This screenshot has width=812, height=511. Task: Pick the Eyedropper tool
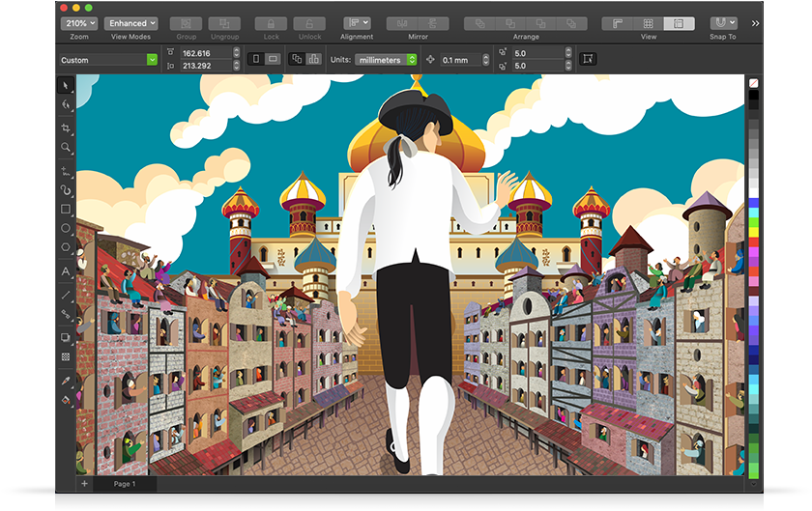pyautogui.click(x=66, y=381)
